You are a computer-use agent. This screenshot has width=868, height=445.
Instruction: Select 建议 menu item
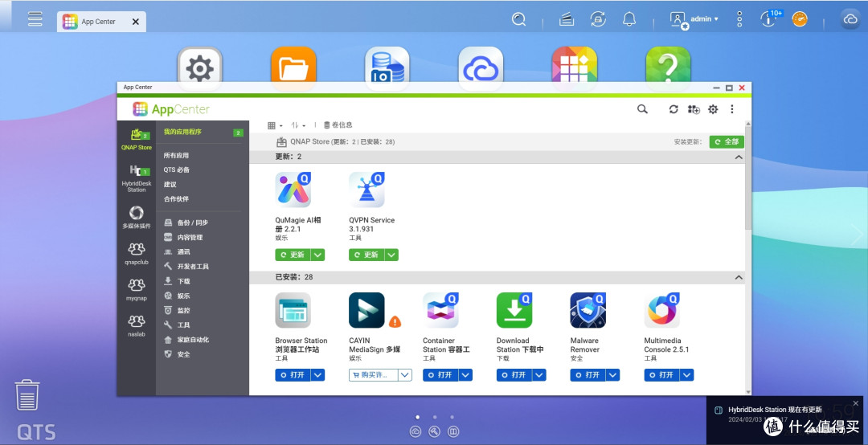[x=170, y=184]
